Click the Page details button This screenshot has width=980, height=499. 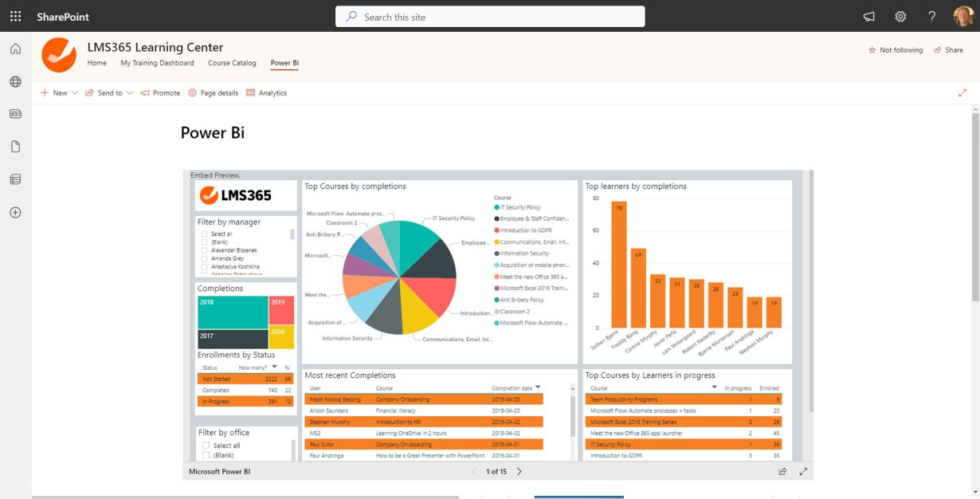213,93
